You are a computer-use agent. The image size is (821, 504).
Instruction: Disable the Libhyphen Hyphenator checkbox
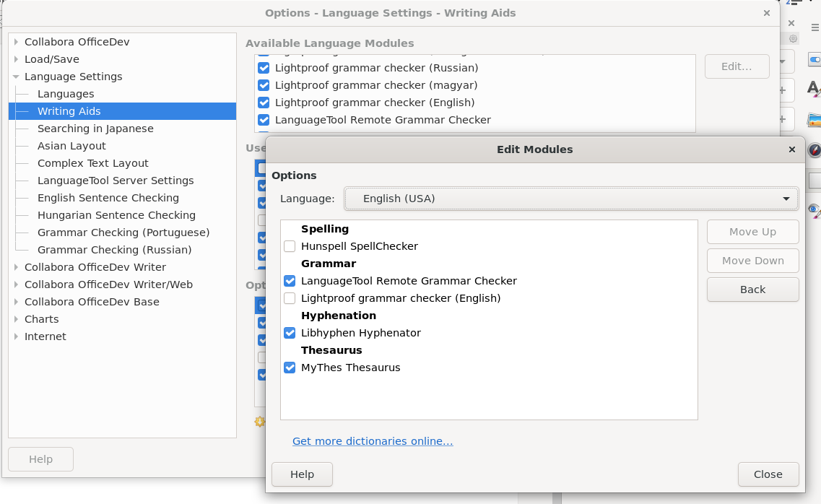(x=290, y=333)
